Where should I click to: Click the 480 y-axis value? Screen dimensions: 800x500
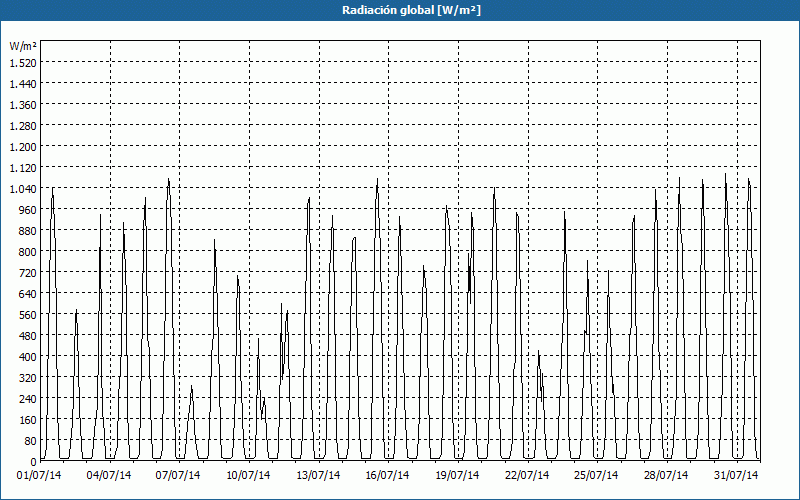[x=28, y=335]
